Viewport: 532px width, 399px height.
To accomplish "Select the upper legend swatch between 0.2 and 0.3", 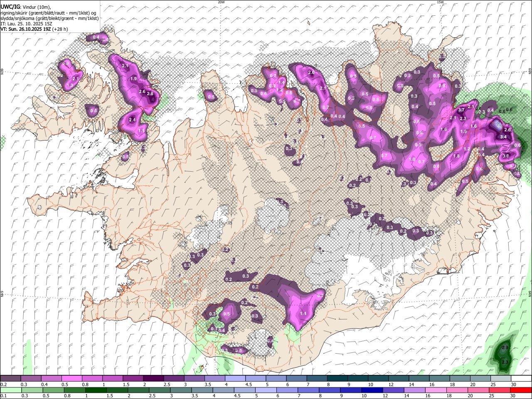I will pyautogui.click(x=11, y=379).
